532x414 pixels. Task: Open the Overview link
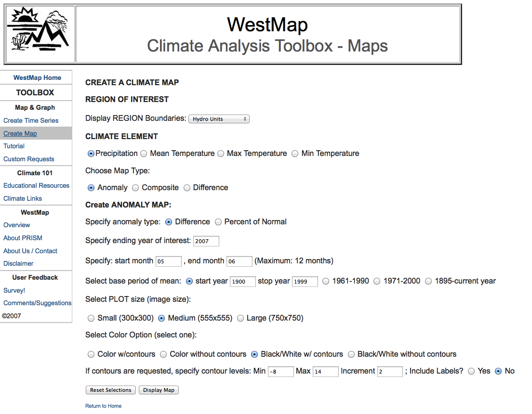pos(16,225)
